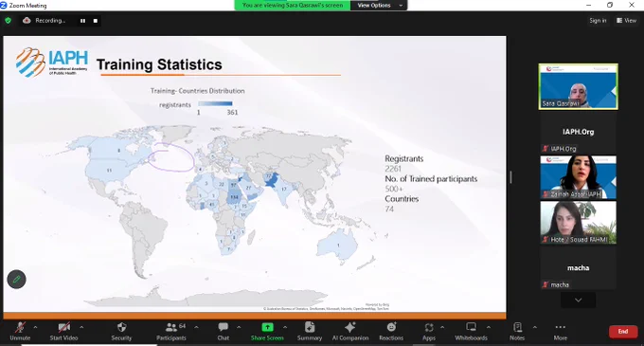Click the 'Registrants' label on slide
The image size is (644, 346).
(404, 158)
